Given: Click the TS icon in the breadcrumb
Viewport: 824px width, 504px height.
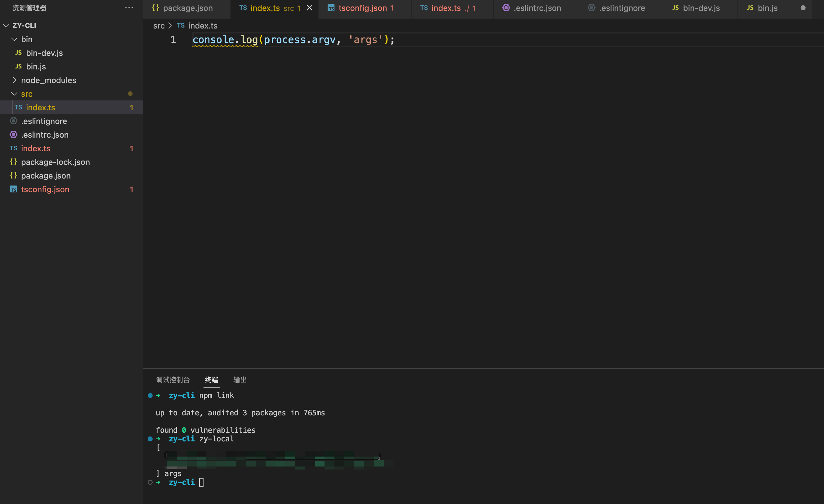Looking at the screenshot, I should pos(181,25).
